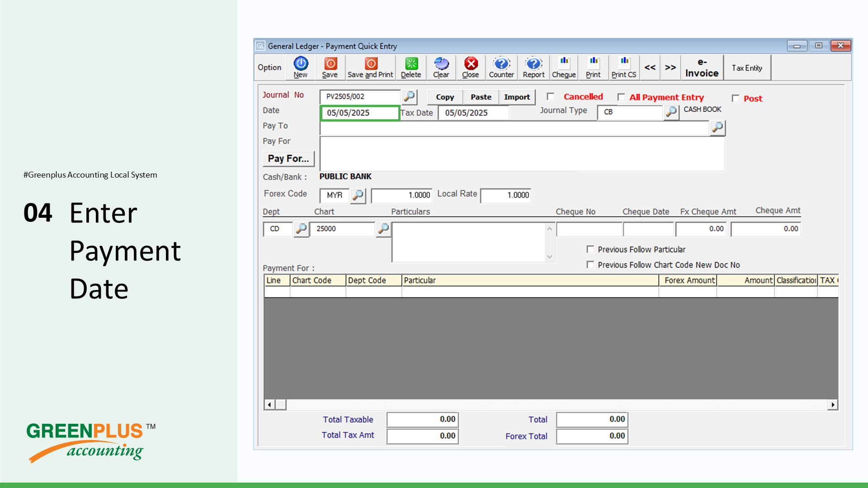Screen dimensions: 868x488
Task: Click the Delete toolbar icon
Action: (411, 68)
